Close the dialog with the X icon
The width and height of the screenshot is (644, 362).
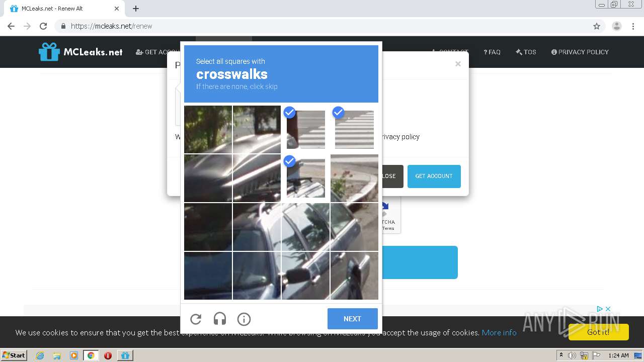tap(458, 64)
